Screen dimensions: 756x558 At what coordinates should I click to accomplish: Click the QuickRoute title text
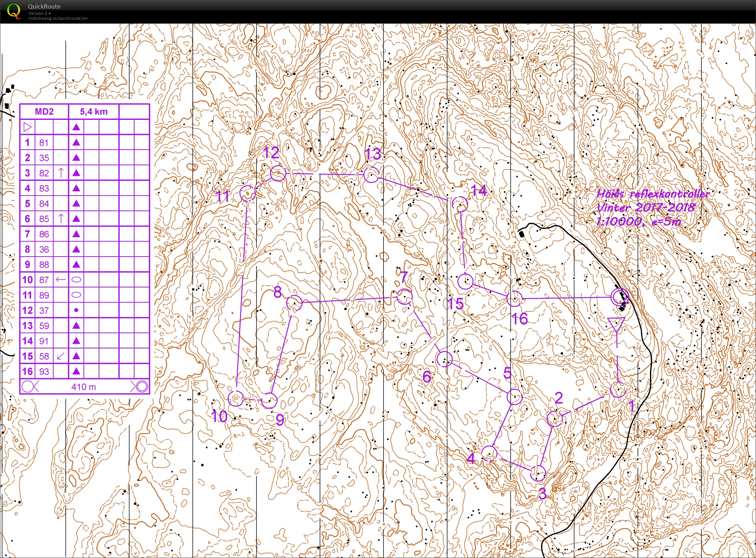[x=44, y=6]
